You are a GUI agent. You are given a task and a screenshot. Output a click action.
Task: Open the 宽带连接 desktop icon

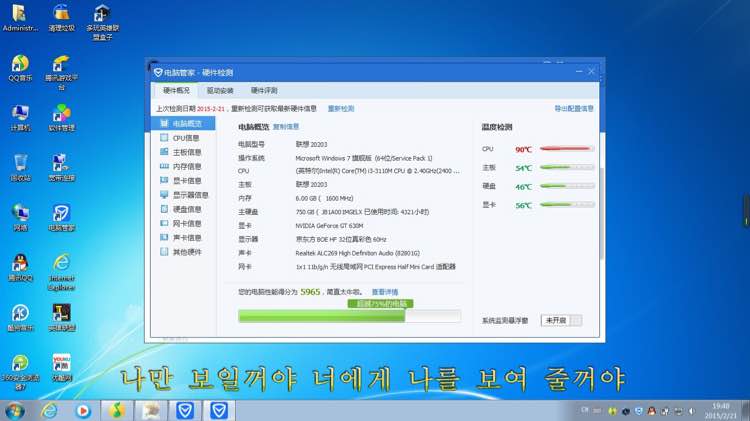[x=61, y=168]
